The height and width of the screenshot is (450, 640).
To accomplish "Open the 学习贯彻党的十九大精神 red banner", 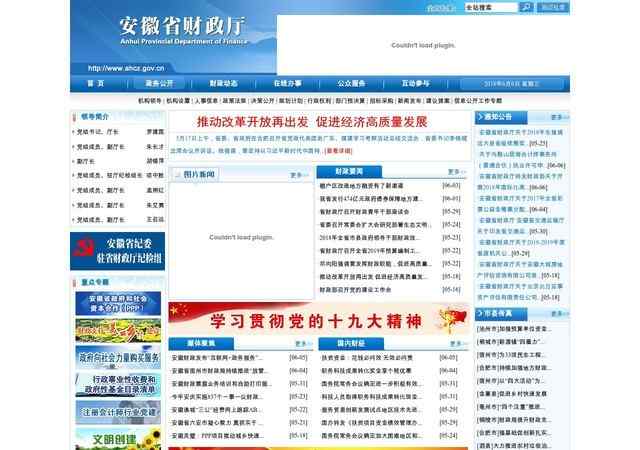I will tap(319, 319).
